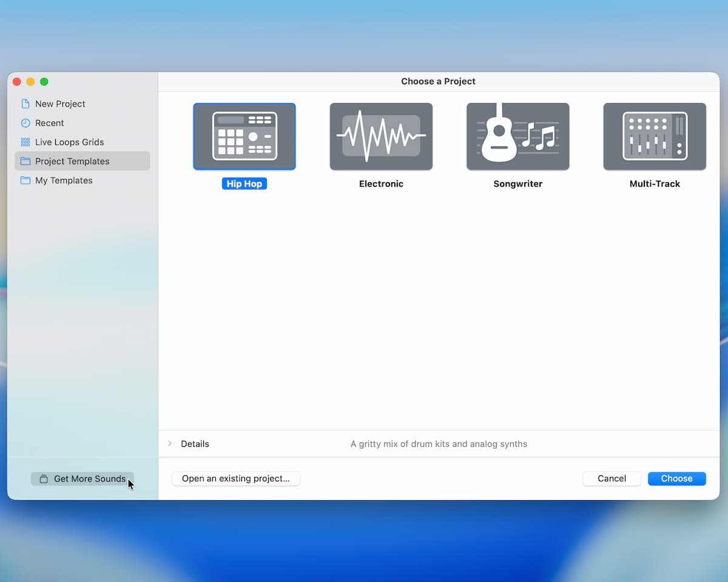Click the Project Templates sidebar label
The height and width of the screenshot is (582, 728).
pos(72,161)
